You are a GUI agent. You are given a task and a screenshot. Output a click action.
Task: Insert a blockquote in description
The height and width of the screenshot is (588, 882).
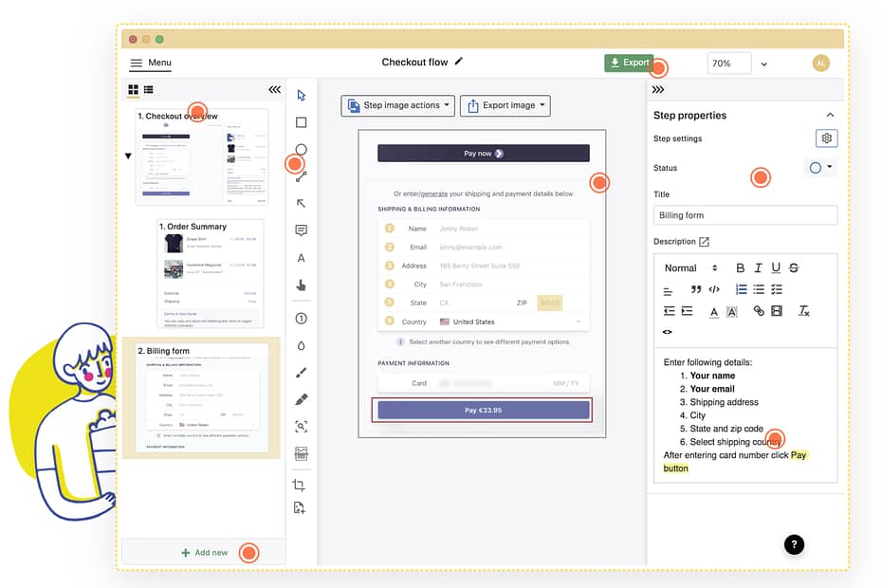696,289
